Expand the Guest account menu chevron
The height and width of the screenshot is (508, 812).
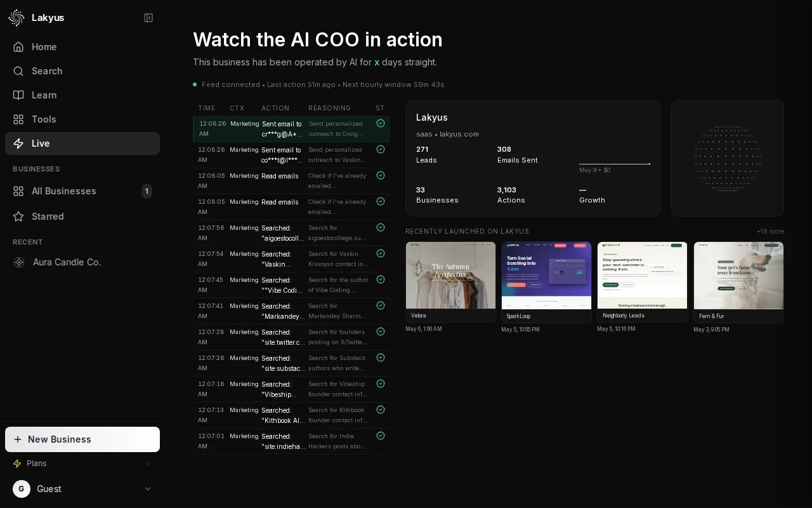pyautogui.click(x=148, y=489)
